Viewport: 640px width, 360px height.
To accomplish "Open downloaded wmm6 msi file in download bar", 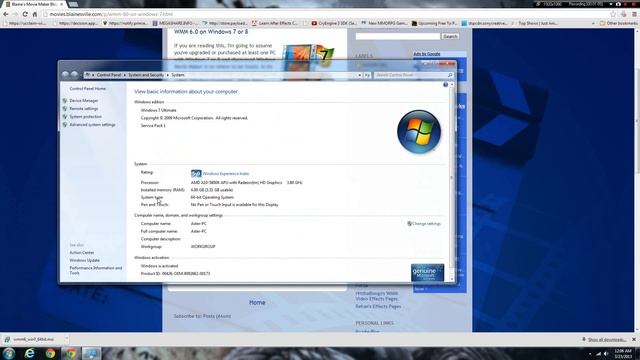I will (32, 339).
